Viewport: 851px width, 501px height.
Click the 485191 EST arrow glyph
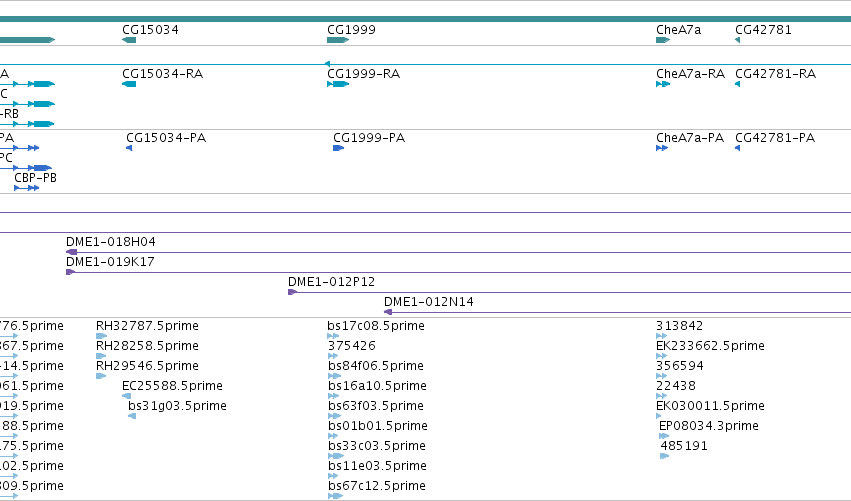(664, 456)
